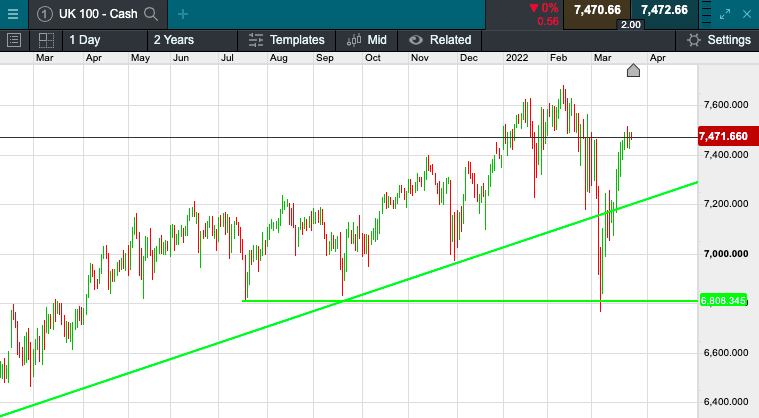Add a new chart tab with plus icon
Screen dimensions: 759x418
[182, 15]
